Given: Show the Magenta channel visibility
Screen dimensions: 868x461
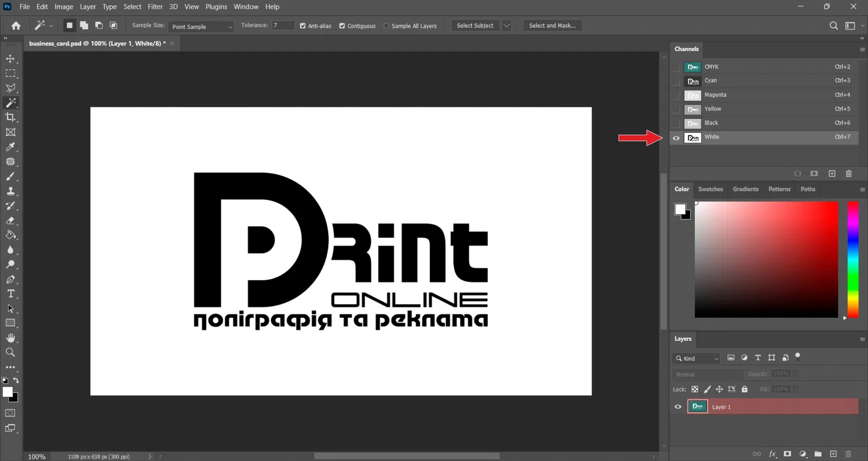Looking at the screenshot, I should [676, 96].
